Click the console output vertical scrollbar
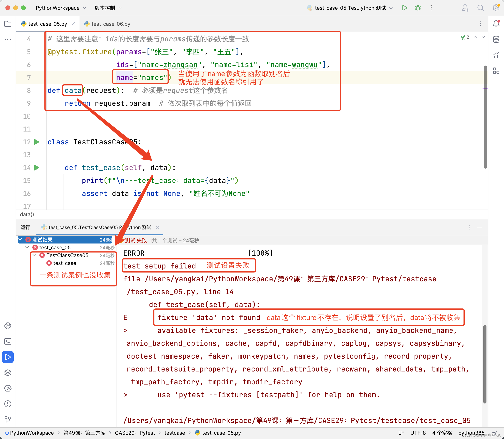The width and height of the screenshot is (504, 439). pyautogui.click(x=485, y=364)
